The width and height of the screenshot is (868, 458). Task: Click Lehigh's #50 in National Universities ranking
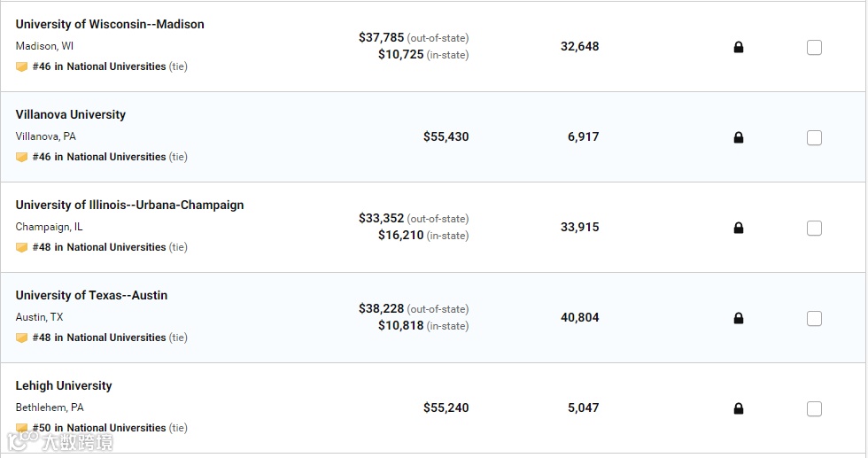point(99,428)
